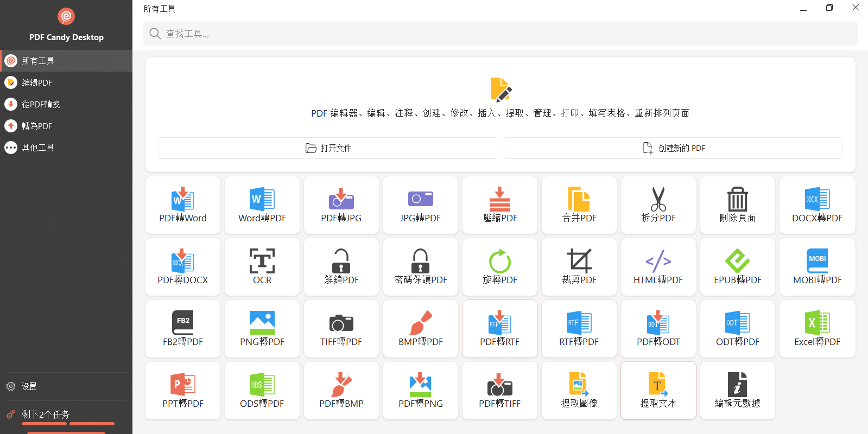Select the 旋轉PDF rotate tool
The image size is (868, 434).
point(499,267)
